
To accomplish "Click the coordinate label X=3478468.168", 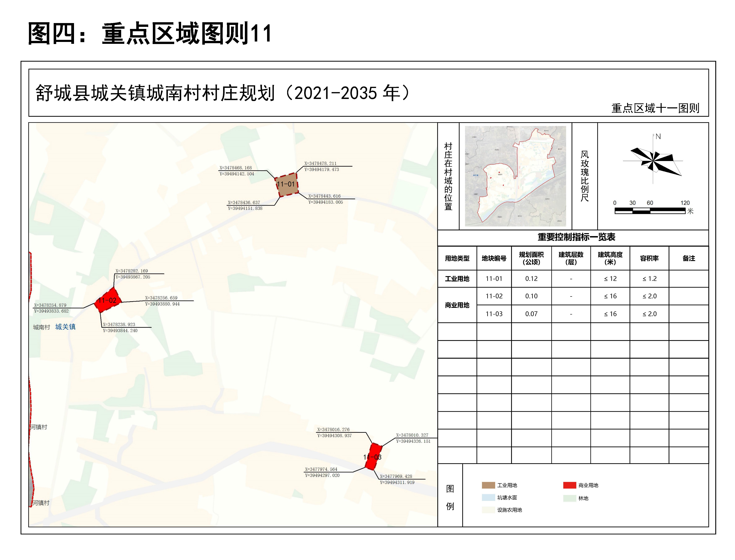I will pos(235,168).
